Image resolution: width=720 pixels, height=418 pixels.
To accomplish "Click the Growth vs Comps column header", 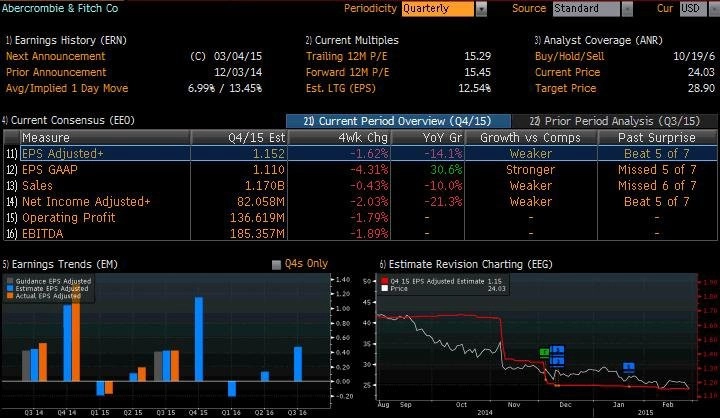I will [531, 137].
